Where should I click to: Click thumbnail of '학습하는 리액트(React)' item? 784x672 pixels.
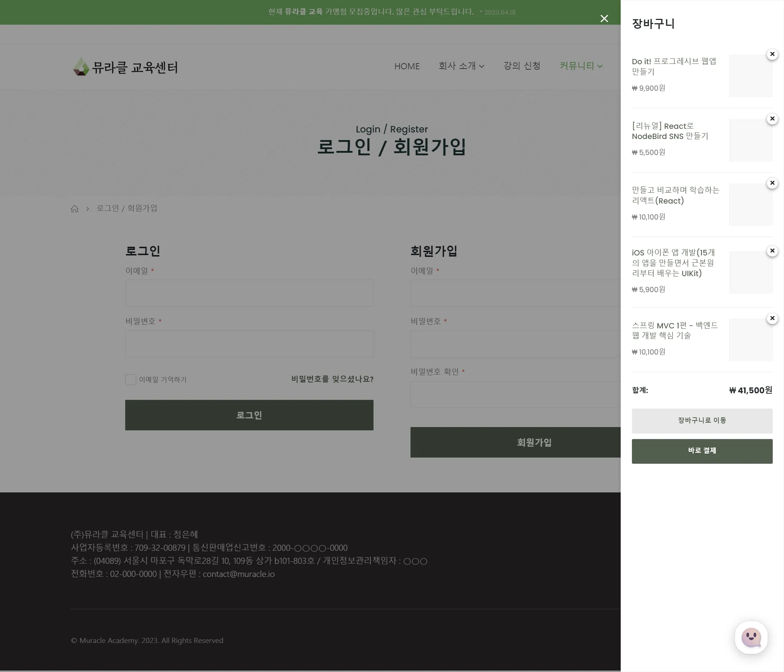coord(751,205)
